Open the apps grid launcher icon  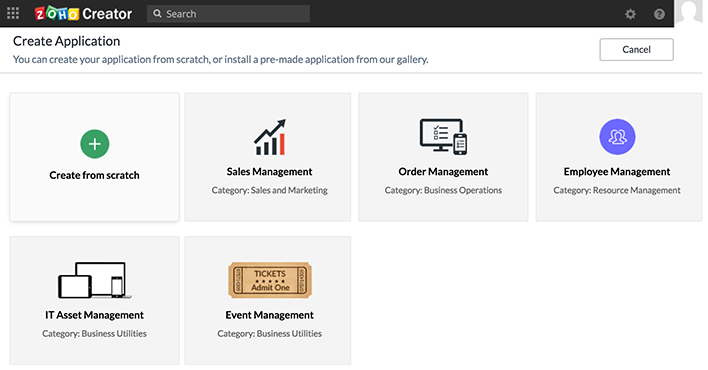point(13,14)
